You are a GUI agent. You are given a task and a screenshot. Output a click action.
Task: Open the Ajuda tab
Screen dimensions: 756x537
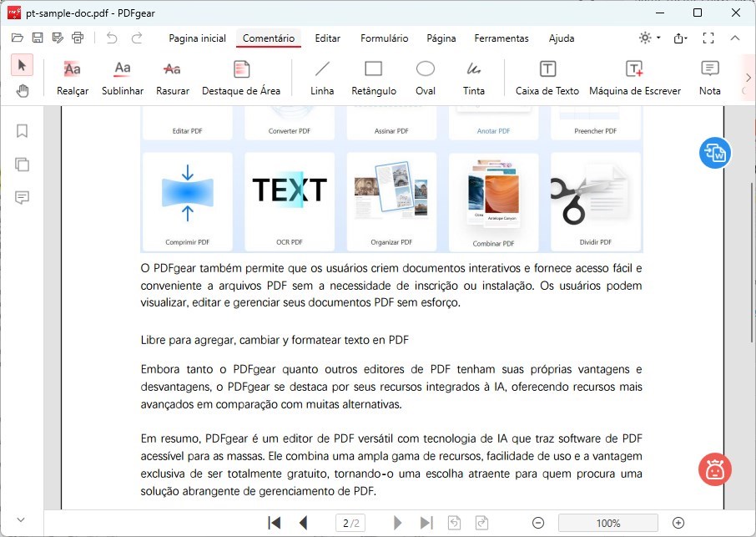click(x=562, y=38)
